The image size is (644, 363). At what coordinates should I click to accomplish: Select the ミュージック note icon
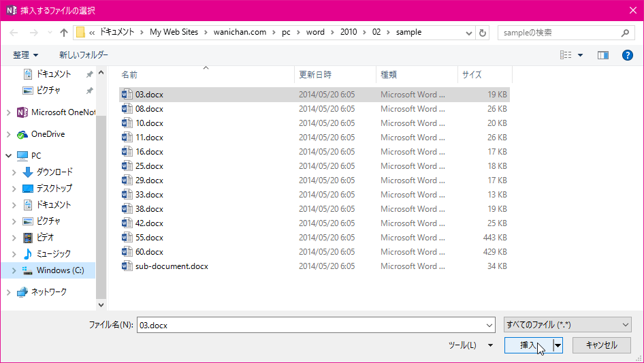(27, 254)
